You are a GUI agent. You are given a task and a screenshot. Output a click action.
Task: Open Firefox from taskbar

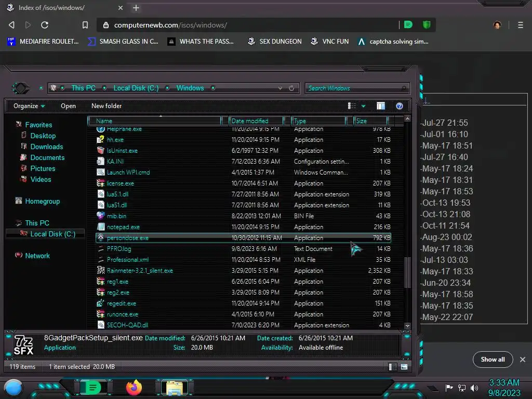point(134,388)
